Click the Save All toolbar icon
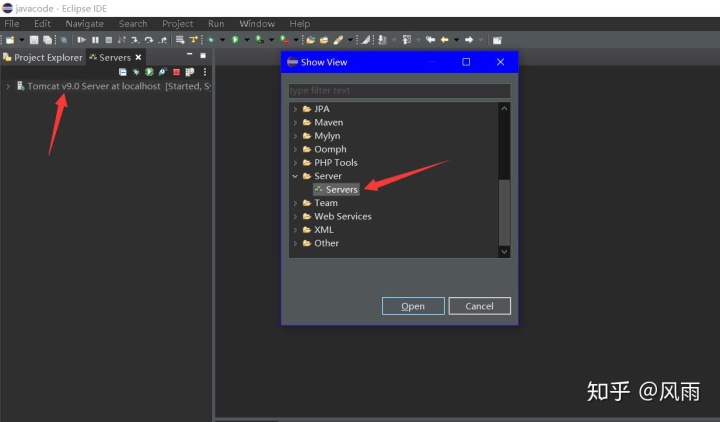 pyautogui.click(x=47, y=40)
